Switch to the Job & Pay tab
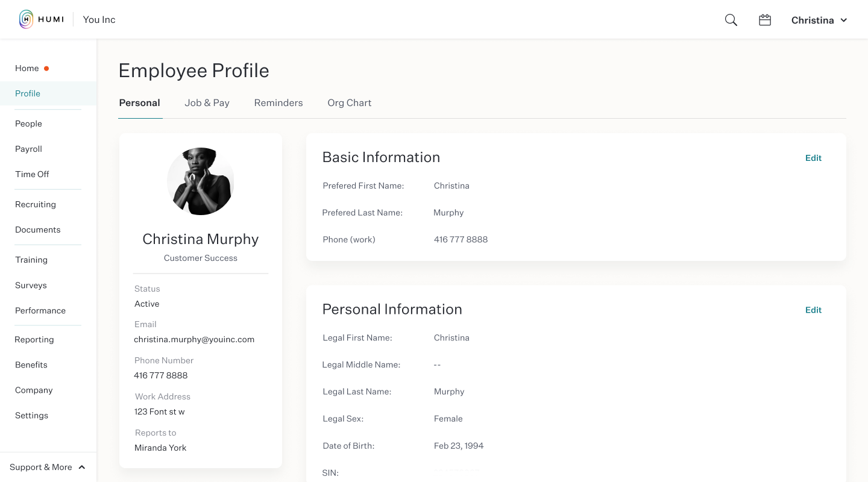 (x=207, y=103)
